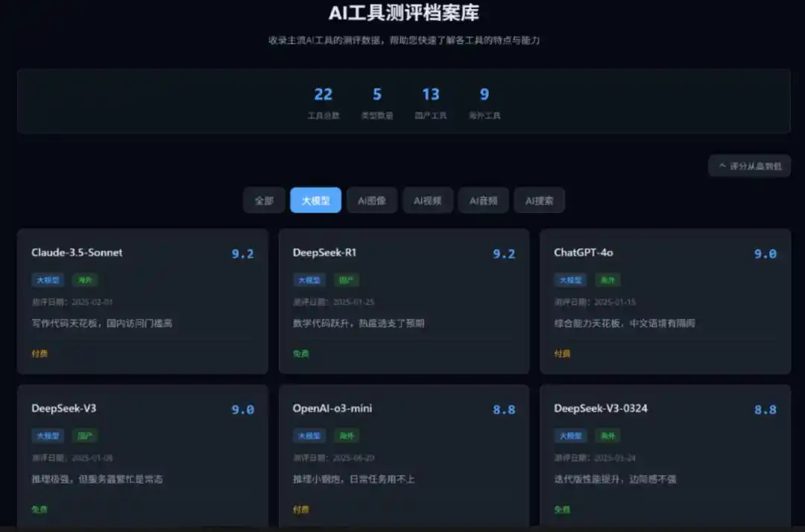Open the OpenAI-o3-mini card title
The image size is (805, 532).
pos(332,408)
